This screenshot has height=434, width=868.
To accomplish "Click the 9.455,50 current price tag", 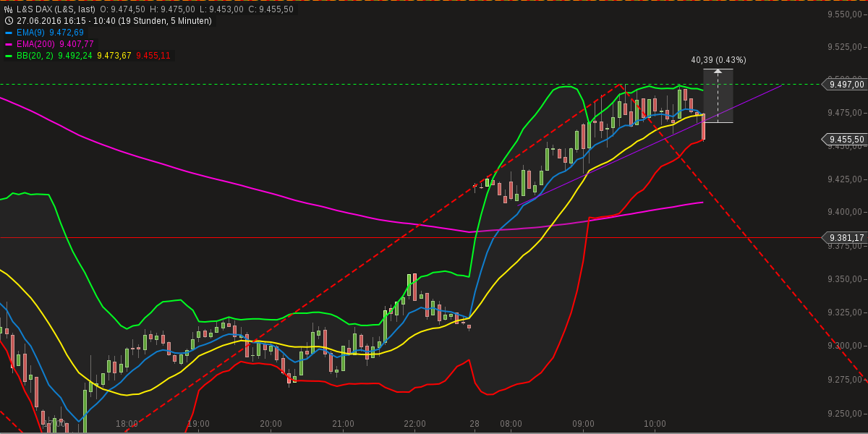I will [845, 139].
